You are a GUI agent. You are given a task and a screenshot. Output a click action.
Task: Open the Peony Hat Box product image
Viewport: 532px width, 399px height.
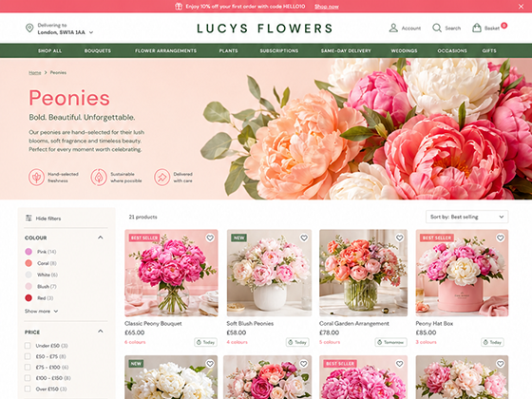(462, 274)
